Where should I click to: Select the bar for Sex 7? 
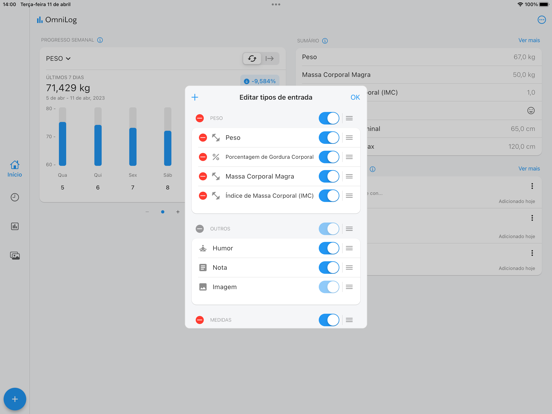pos(133,146)
